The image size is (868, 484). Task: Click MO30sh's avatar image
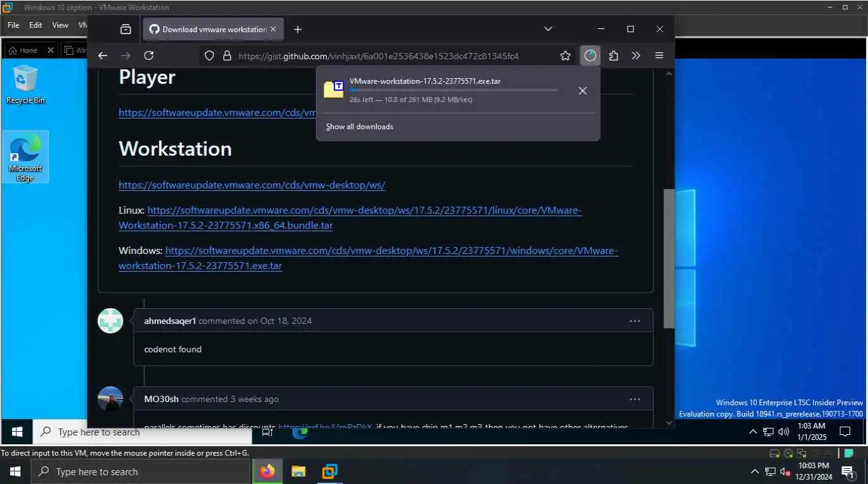[x=110, y=399]
